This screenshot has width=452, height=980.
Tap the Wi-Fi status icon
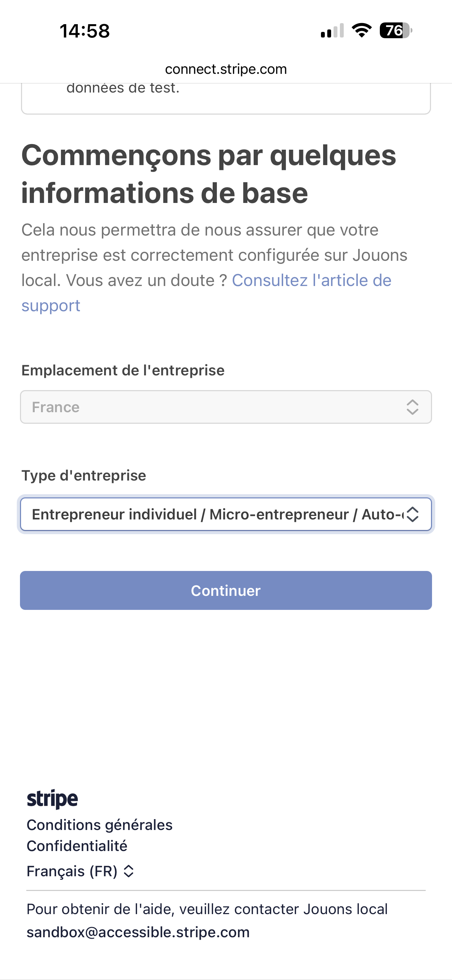click(362, 30)
